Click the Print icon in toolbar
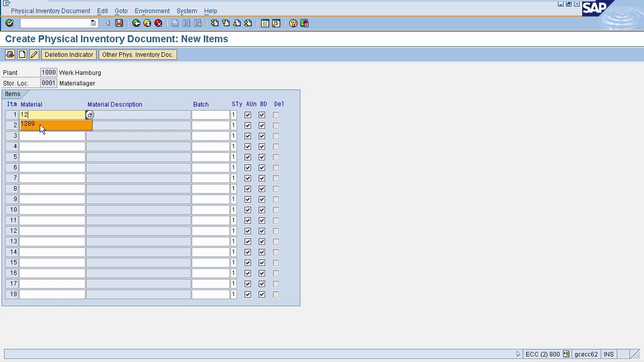The width and height of the screenshot is (644, 362). click(x=175, y=23)
